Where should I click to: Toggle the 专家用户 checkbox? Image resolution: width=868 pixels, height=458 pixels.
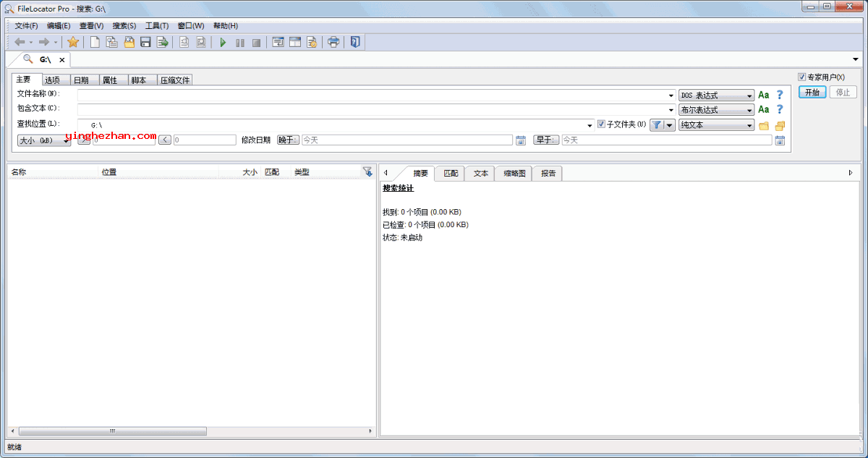[802, 77]
